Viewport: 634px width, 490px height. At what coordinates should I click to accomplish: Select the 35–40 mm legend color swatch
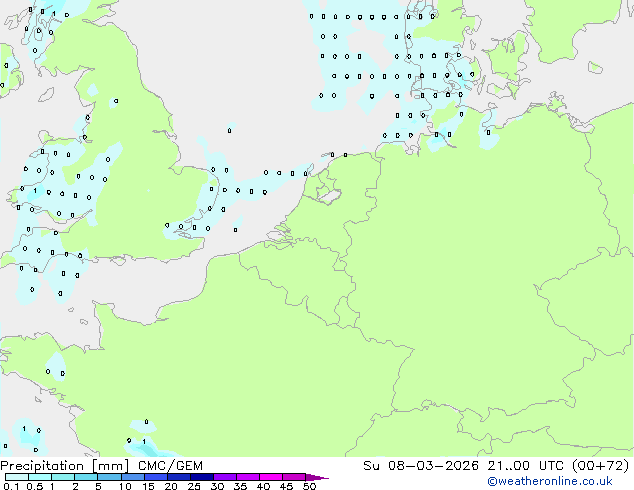pyautogui.click(x=248, y=477)
